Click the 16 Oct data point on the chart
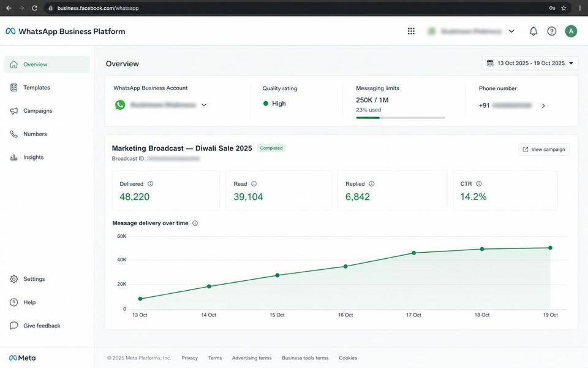Viewport: 588px width, 368px height. point(345,267)
